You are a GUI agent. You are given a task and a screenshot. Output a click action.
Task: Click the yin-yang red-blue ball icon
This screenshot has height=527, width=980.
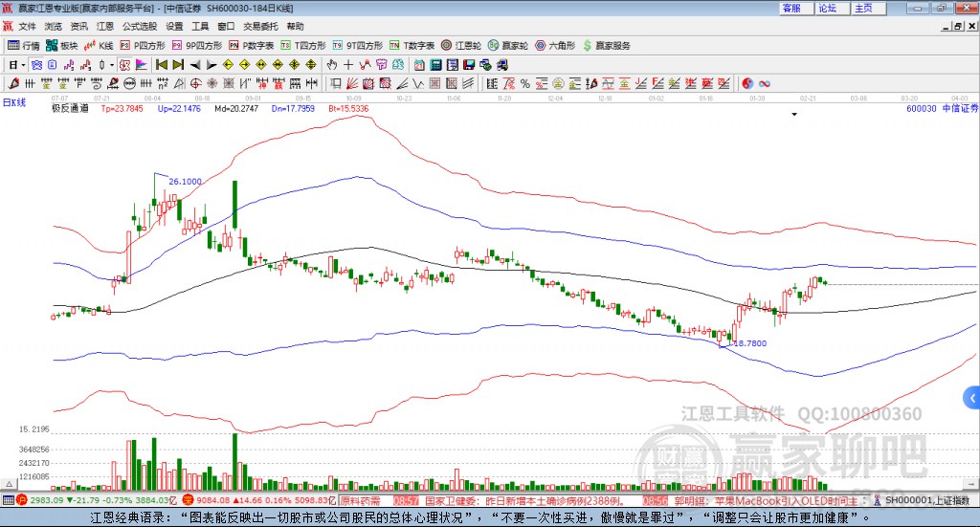pyautogui.click(x=747, y=83)
